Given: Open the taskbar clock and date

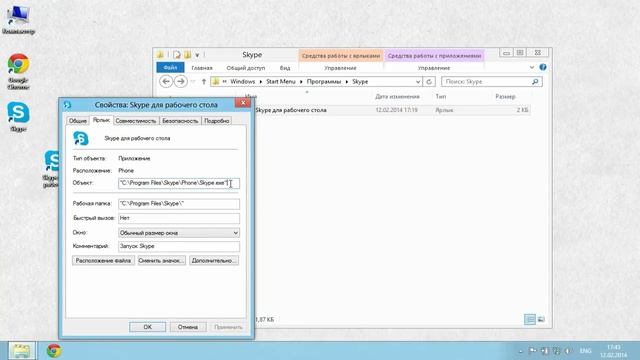Looking at the screenshot, I should (x=613, y=351).
